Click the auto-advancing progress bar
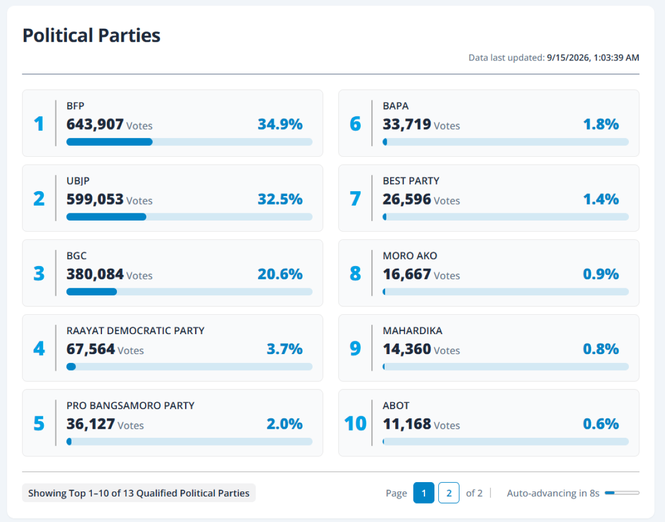The image size is (665, 522). 622,493
